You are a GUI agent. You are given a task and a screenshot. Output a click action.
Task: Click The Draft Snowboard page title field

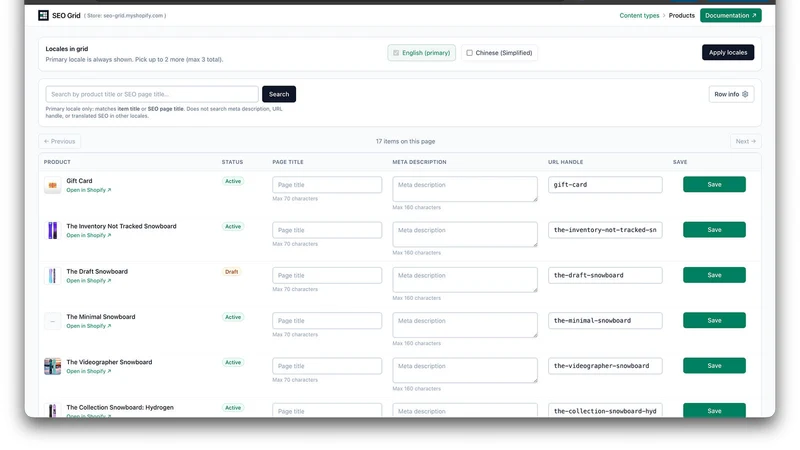tap(327, 276)
